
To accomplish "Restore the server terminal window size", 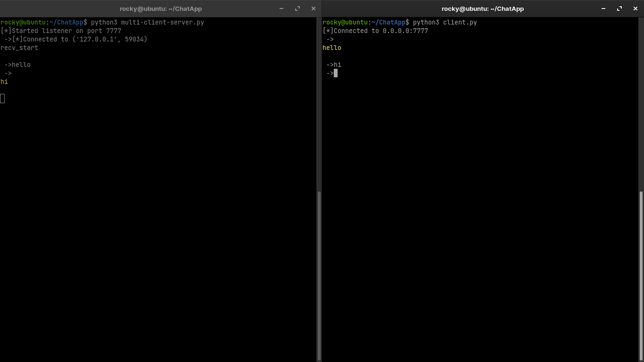I will click(297, 8).
